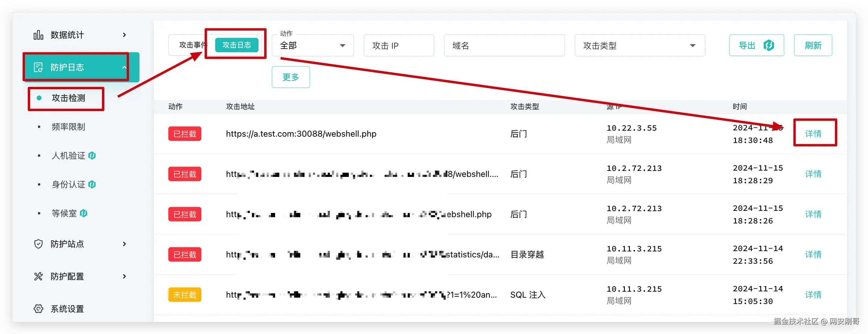Viewport: 868px width, 334px height.
Task: Collapse the 防护日志 section
Action: [x=124, y=67]
